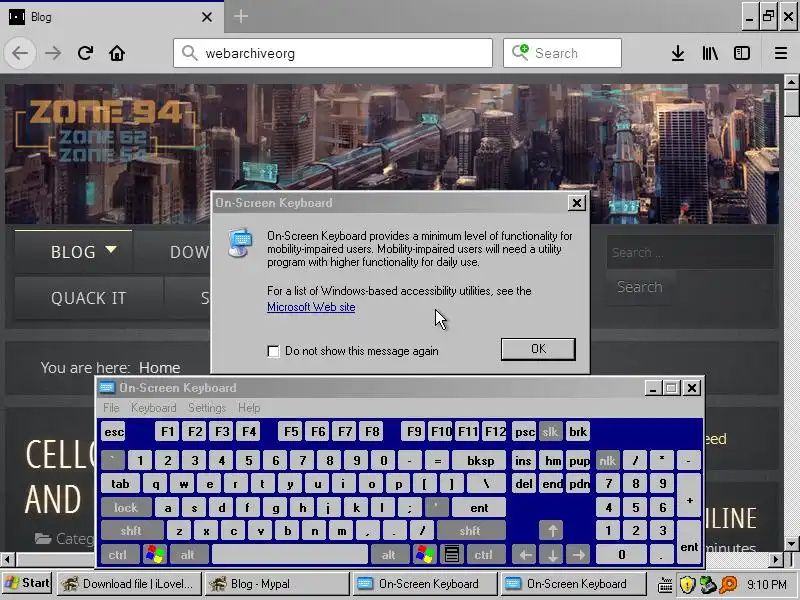Open a new browser tab
This screenshot has width=800, height=600.
point(241,16)
